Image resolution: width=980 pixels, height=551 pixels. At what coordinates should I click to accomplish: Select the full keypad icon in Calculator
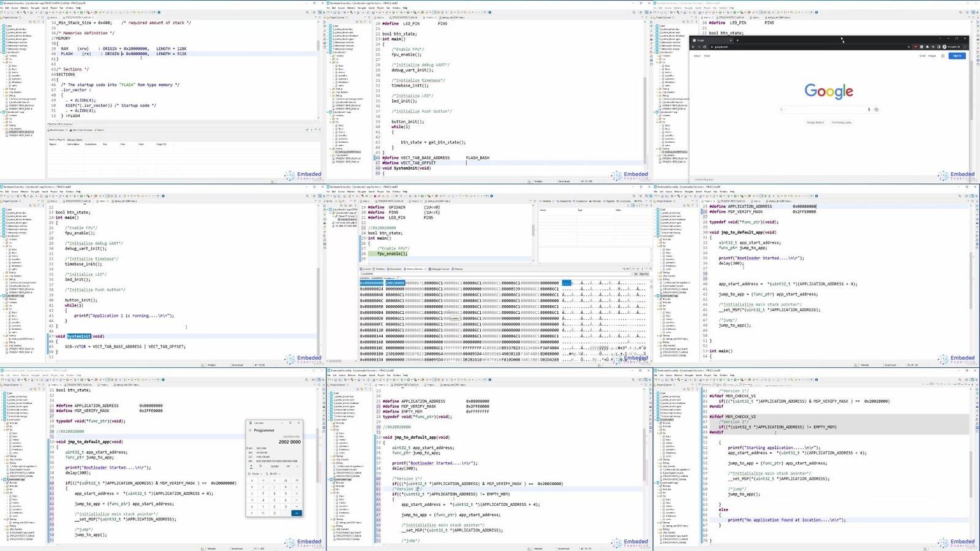252,466
